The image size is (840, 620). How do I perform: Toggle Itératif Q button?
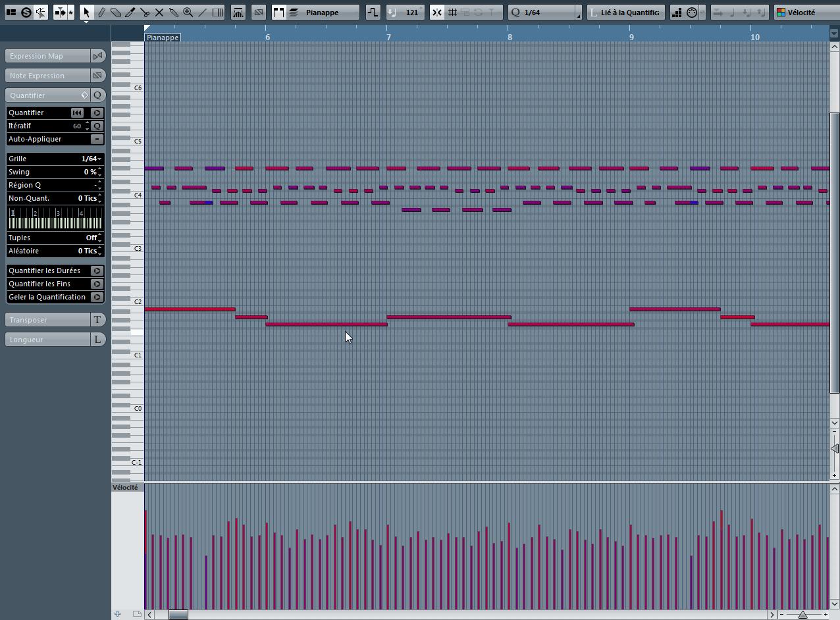(97, 126)
